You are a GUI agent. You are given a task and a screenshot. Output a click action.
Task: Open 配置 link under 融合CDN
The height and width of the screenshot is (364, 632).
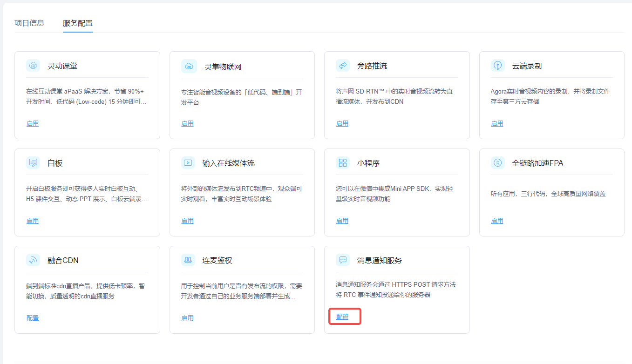(33, 318)
